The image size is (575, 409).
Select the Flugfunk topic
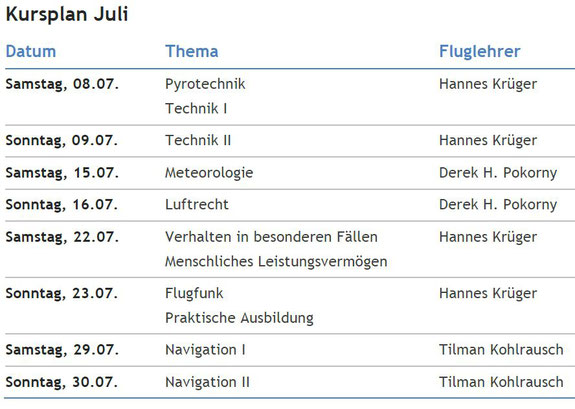coord(194,293)
